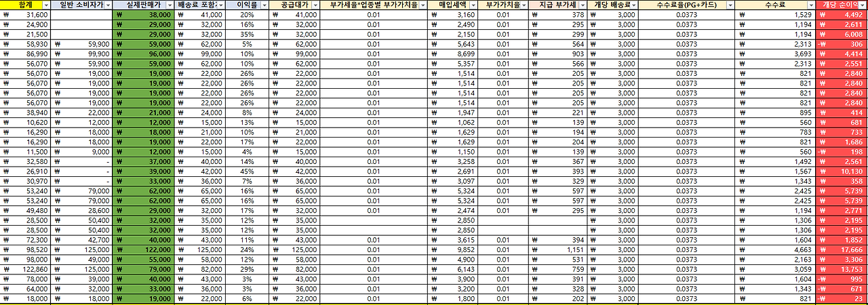This screenshot has height=305, width=868.
Task: Click the 이익률 cell showing 5%
Action: pyautogui.click(x=247, y=44)
